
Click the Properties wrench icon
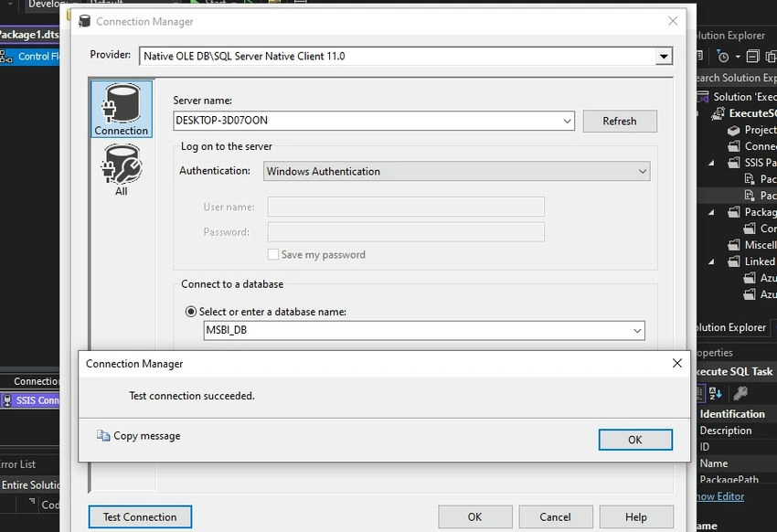(x=740, y=393)
